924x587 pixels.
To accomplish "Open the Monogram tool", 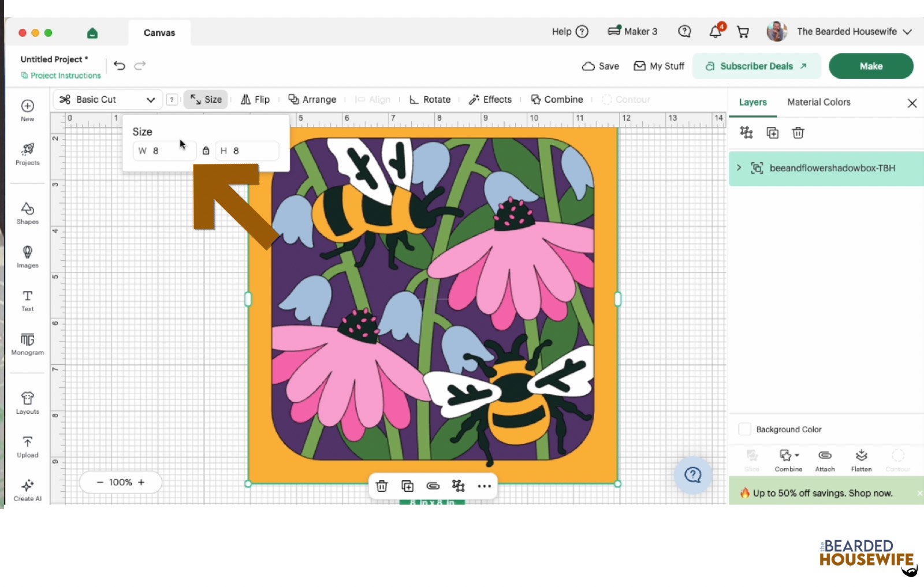I will [27, 344].
